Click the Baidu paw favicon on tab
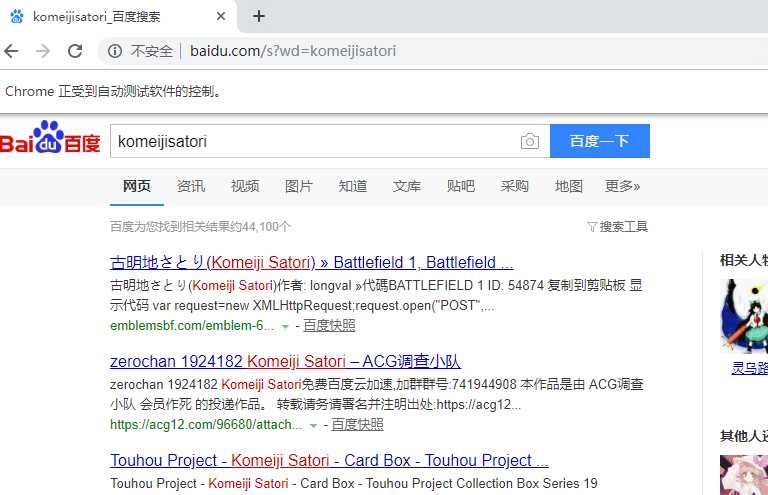 tap(17, 17)
